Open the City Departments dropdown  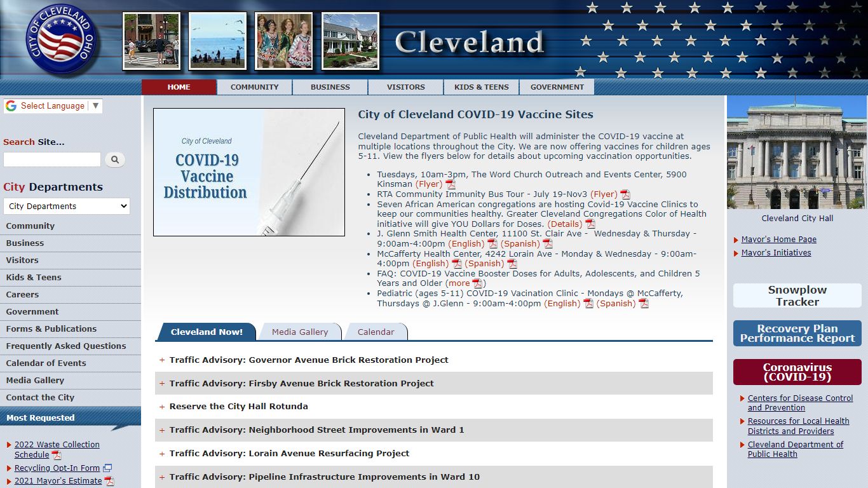click(x=67, y=206)
